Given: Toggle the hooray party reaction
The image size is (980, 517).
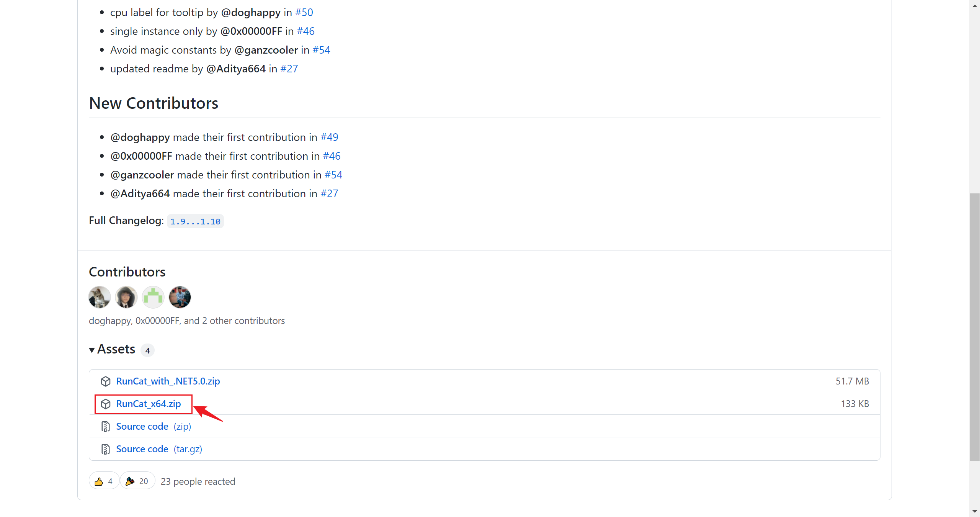Looking at the screenshot, I should coord(137,481).
